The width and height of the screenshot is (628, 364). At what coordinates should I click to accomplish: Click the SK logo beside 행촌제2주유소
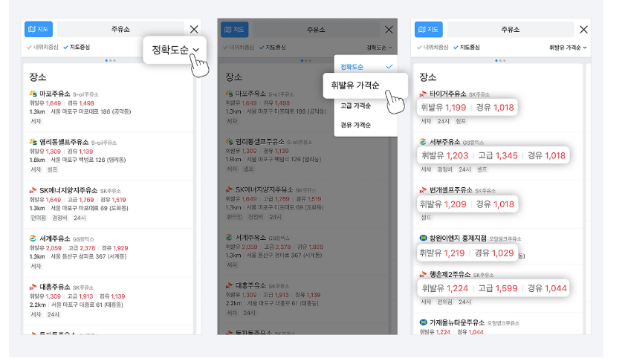(423, 274)
